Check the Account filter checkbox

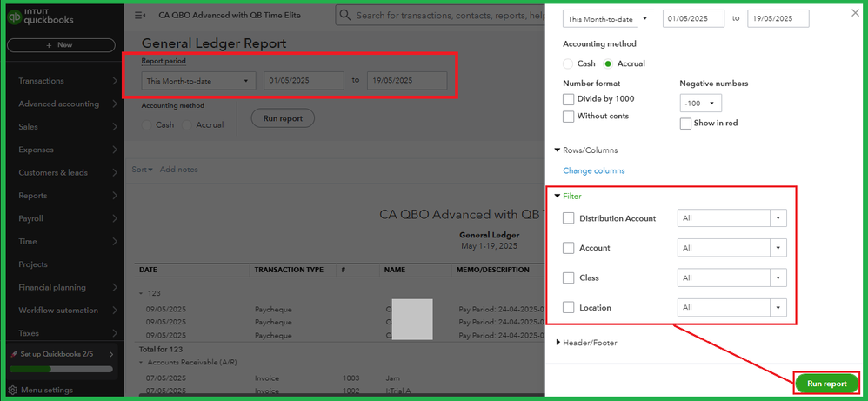[568, 248]
